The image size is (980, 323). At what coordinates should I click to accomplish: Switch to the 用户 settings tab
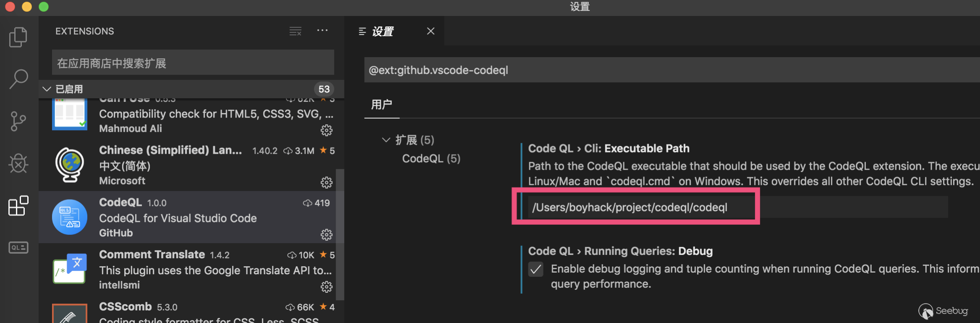tap(382, 105)
